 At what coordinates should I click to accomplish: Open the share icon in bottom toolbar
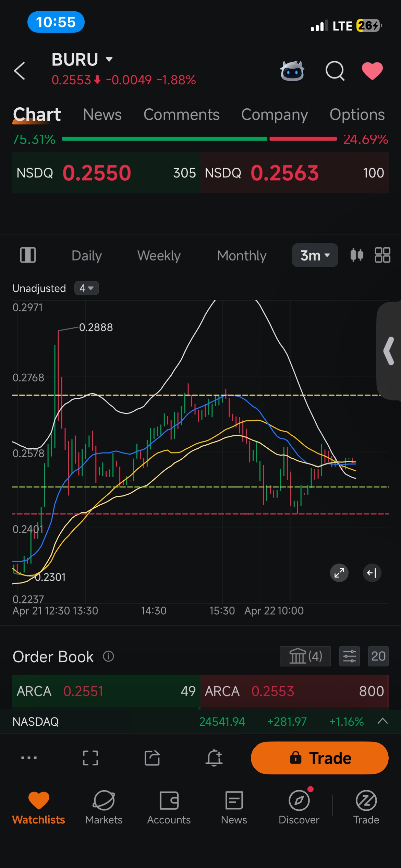[x=152, y=758]
